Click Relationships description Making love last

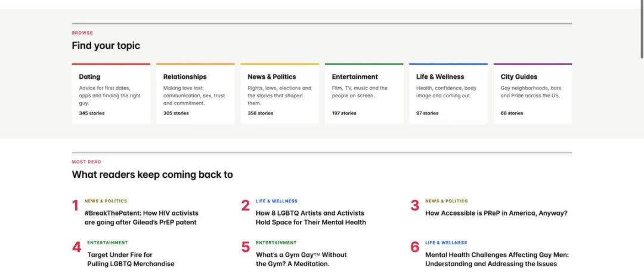(x=194, y=96)
